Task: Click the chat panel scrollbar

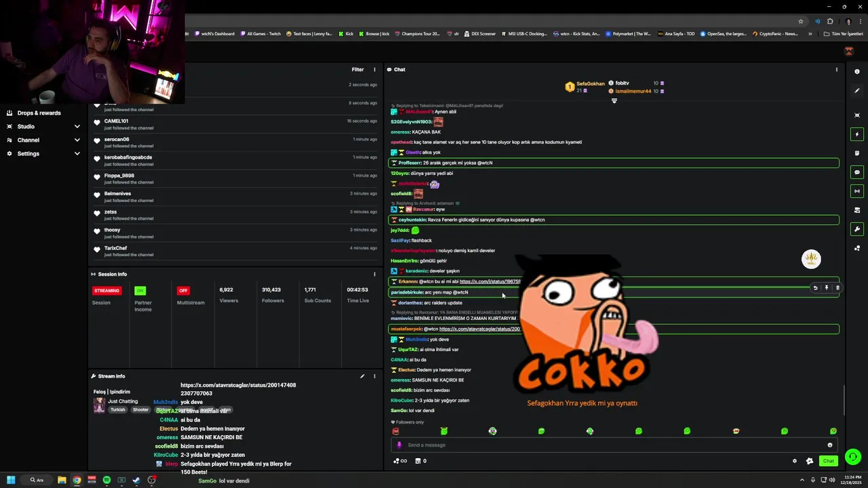Action: pos(844,401)
